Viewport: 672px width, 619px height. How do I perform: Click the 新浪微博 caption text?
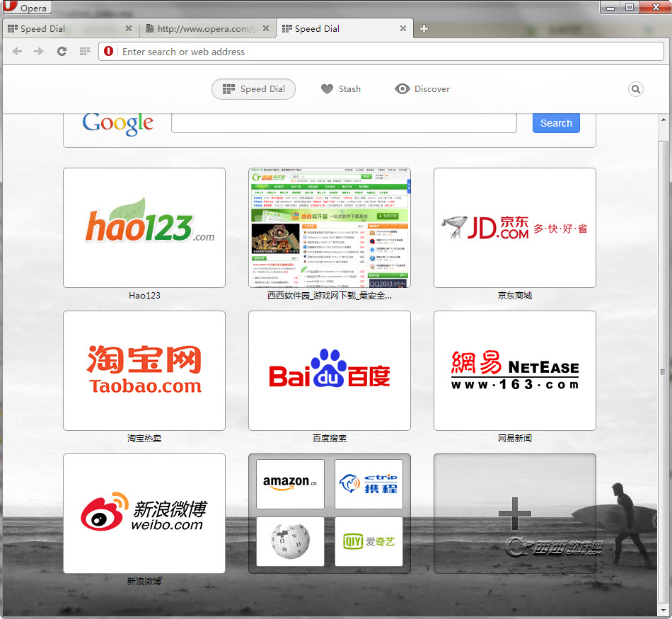[x=144, y=582]
